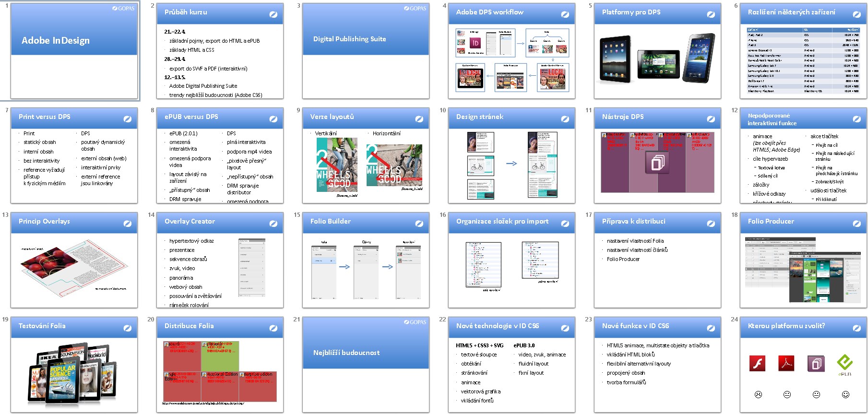Click the round logo in the Nové technologie header
This screenshot has height=414, width=868.
pyautogui.click(x=565, y=328)
